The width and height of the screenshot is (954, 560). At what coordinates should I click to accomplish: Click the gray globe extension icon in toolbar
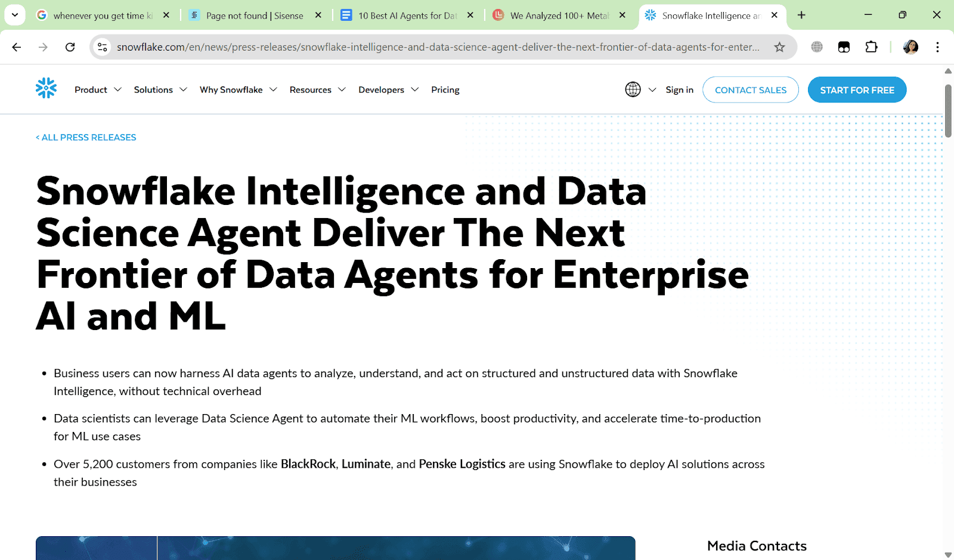817,47
